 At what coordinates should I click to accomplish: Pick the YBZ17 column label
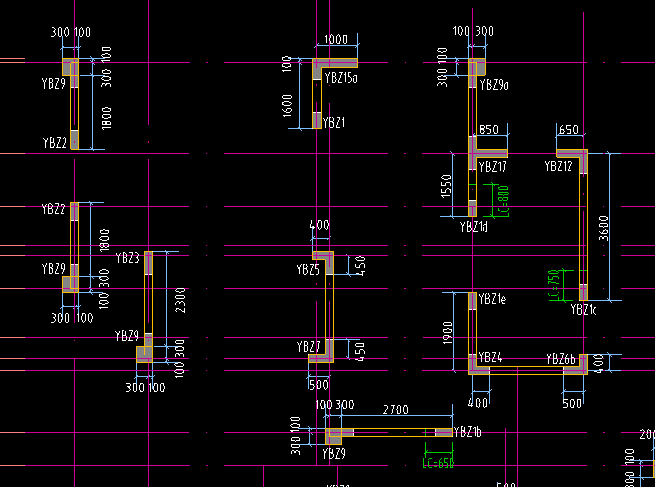click(493, 167)
